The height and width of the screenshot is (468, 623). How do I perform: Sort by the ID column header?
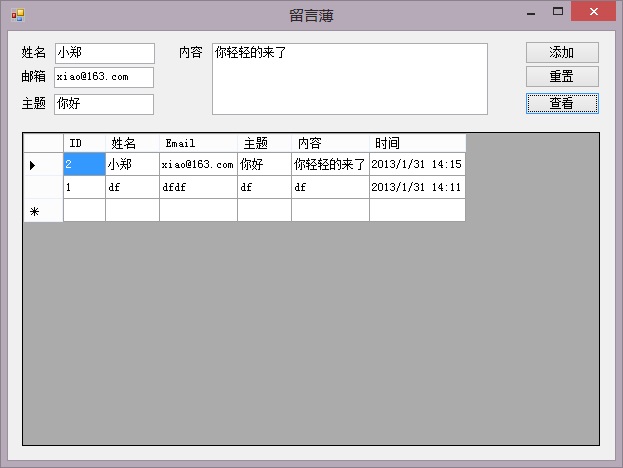tap(84, 143)
